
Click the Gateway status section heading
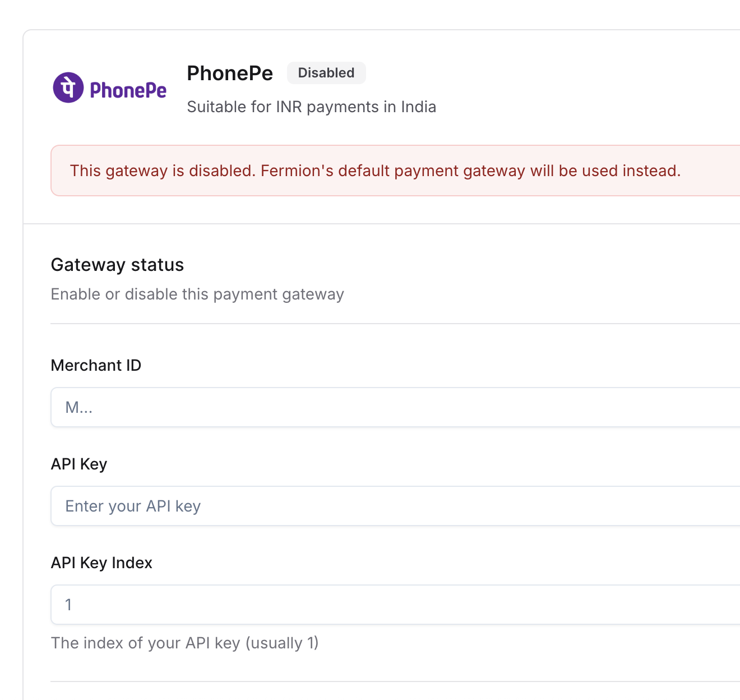117,265
